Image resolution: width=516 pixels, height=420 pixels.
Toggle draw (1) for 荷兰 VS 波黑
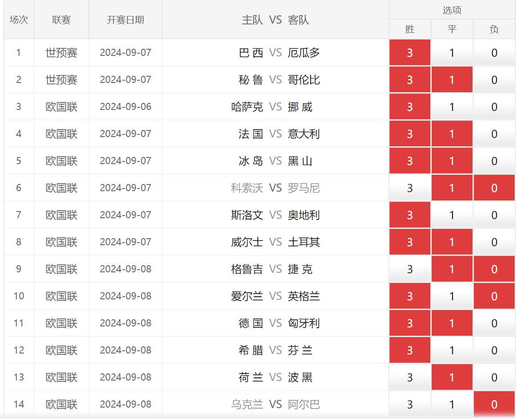point(452,377)
